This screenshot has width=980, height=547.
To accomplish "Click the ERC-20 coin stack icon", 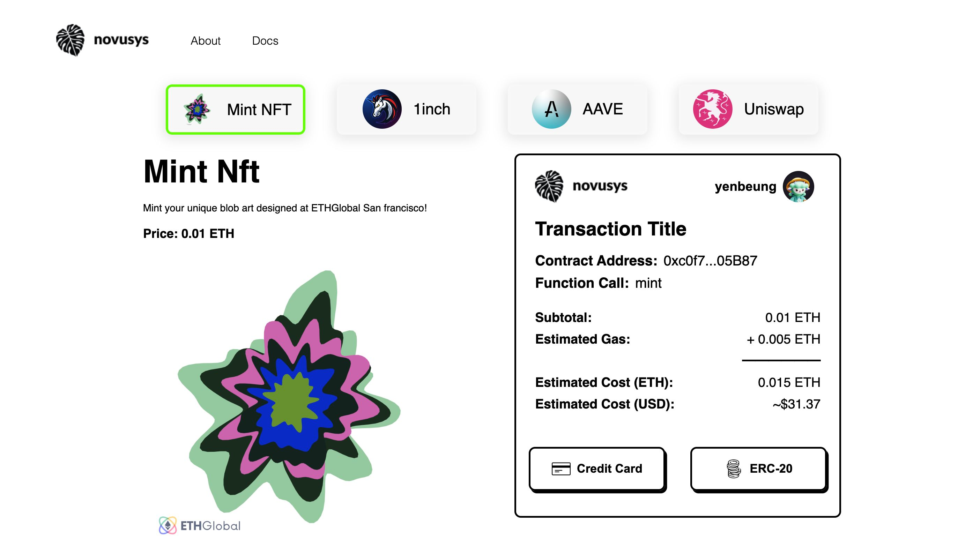I will click(x=734, y=469).
